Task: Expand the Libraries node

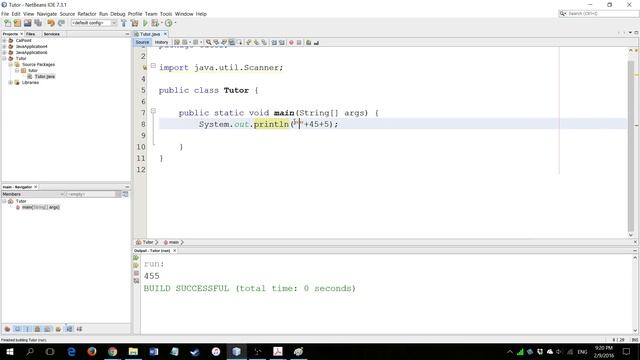Action: [11, 82]
